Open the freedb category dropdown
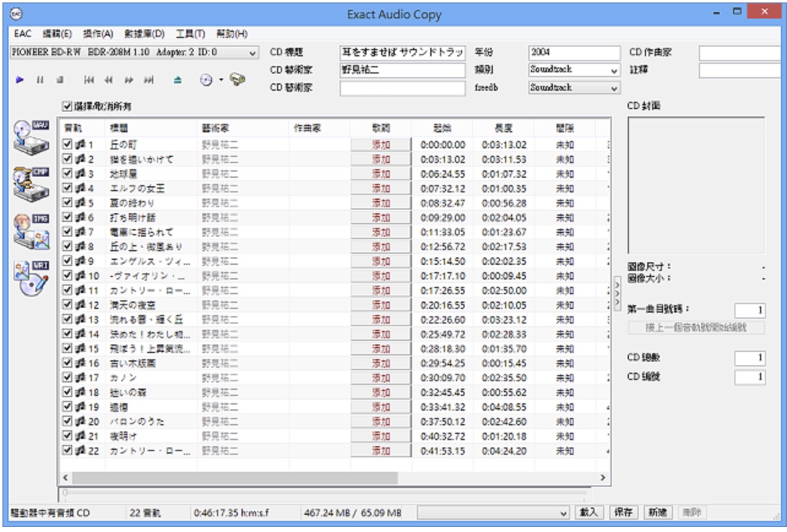787x532 pixels. click(x=574, y=88)
